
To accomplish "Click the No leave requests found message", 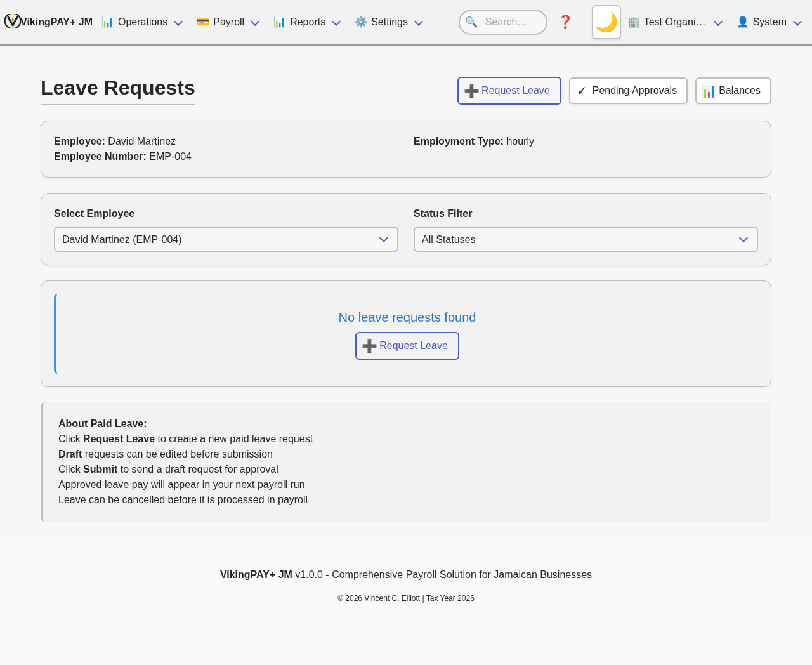I will pyautogui.click(x=407, y=317).
